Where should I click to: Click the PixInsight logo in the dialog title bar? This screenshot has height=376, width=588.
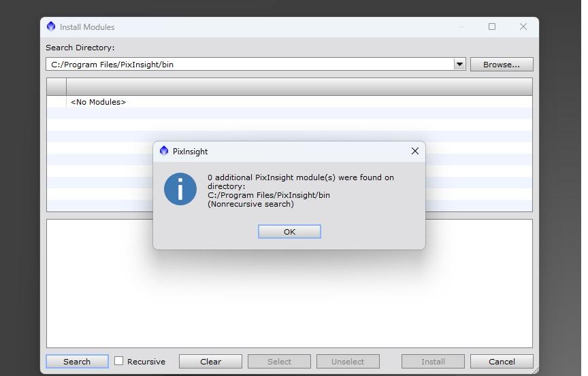point(163,151)
